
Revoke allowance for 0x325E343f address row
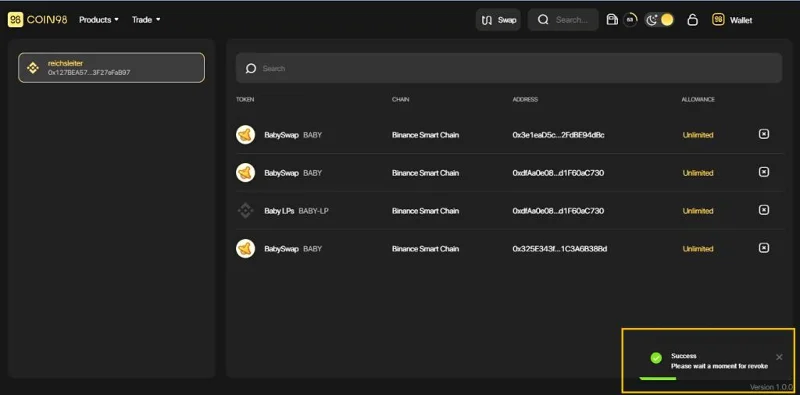(x=763, y=248)
